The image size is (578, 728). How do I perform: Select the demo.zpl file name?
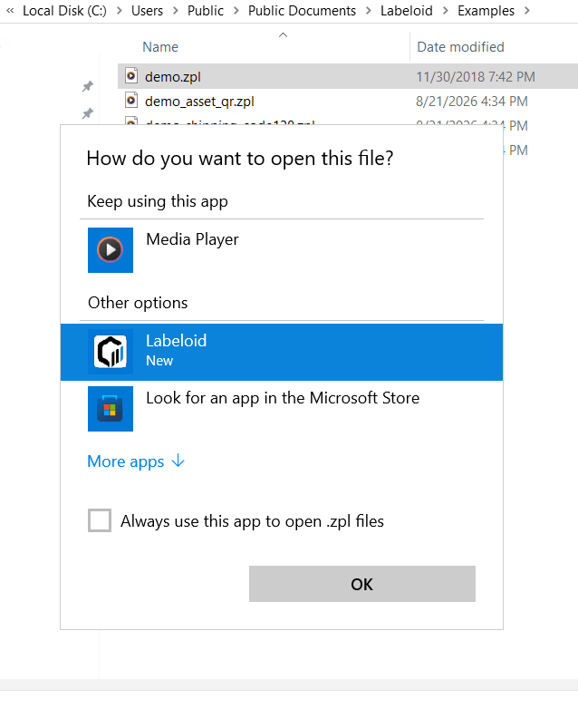pos(172,76)
